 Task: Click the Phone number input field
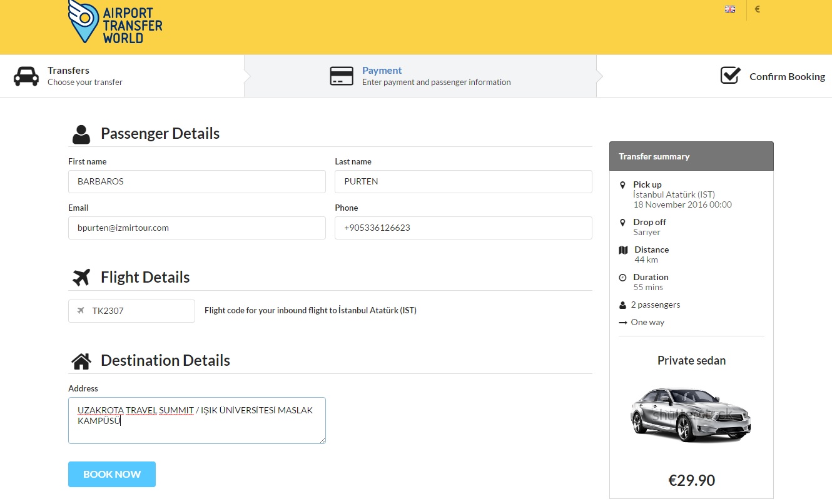463,228
